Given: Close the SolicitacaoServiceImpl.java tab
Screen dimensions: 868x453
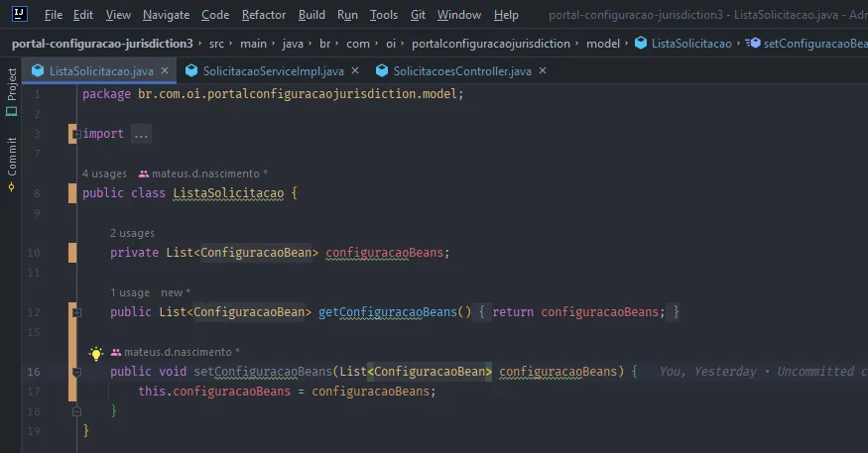Looking at the screenshot, I should tap(355, 70).
